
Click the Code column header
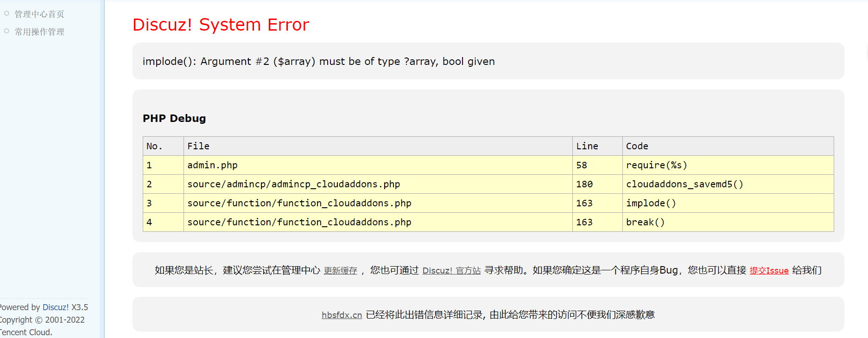point(728,146)
